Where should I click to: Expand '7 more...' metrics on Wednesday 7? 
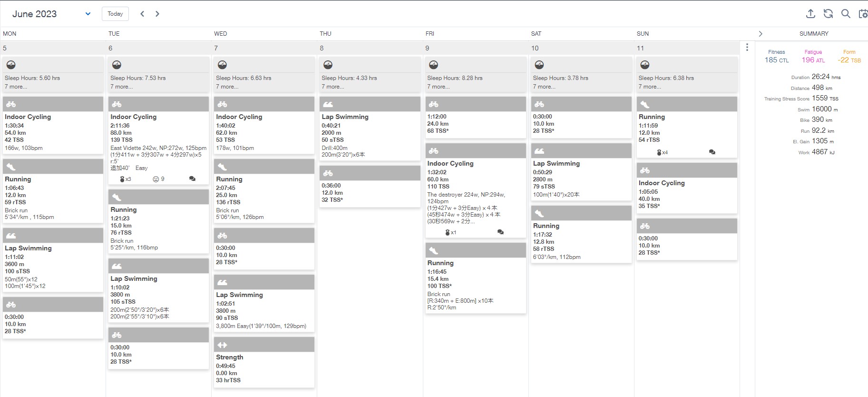227,87
